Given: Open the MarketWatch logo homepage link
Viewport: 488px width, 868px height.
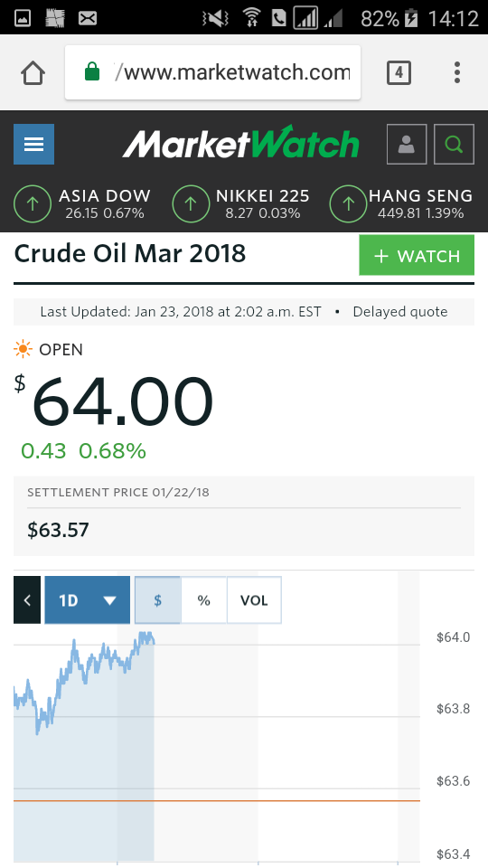Looking at the screenshot, I should (240, 143).
